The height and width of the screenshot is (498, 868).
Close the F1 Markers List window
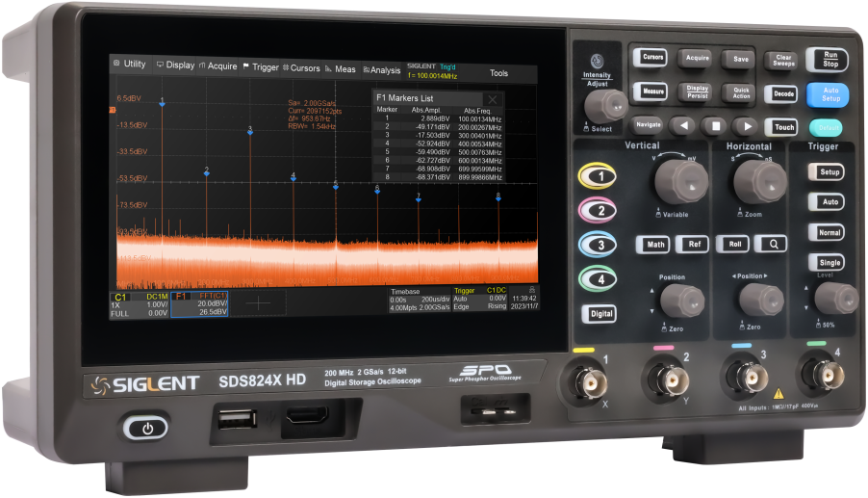pyautogui.click(x=492, y=100)
